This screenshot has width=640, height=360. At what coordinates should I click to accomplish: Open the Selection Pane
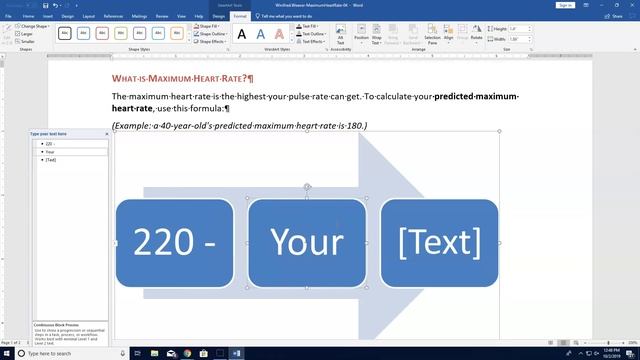tap(432, 34)
